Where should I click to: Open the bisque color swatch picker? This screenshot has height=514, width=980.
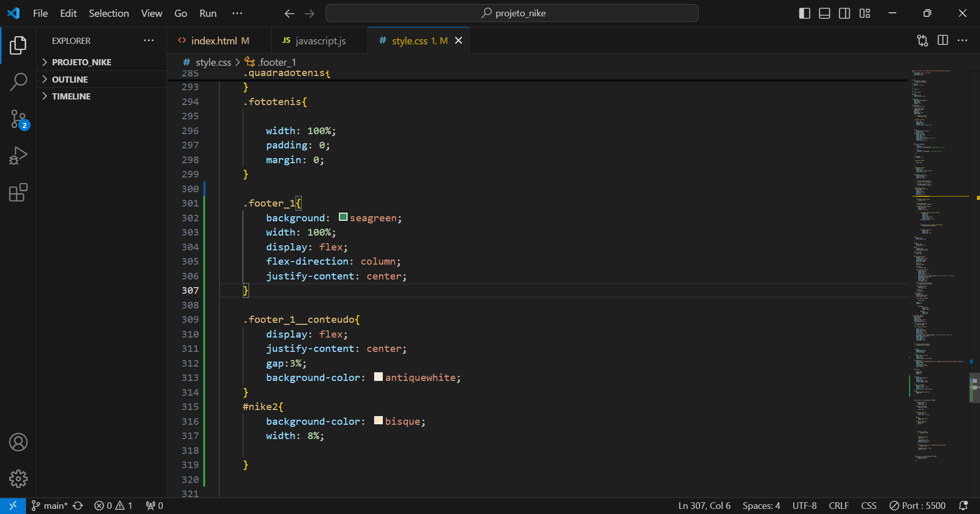pyautogui.click(x=378, y=420)
